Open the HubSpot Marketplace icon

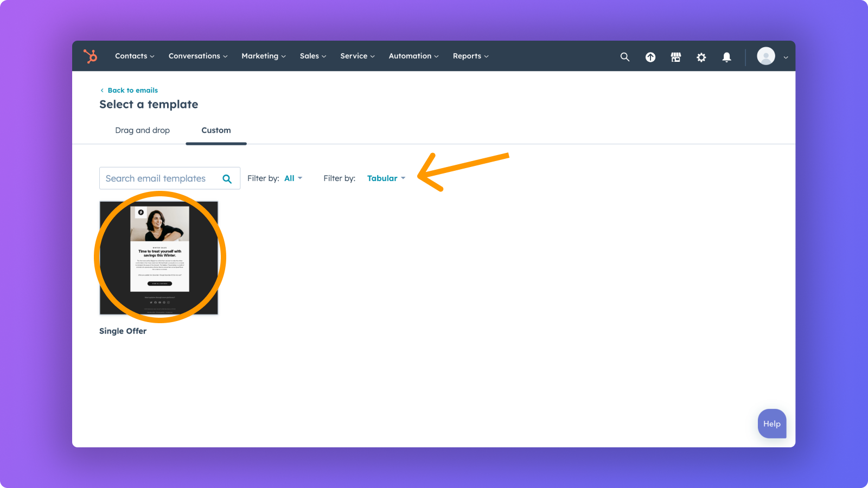[x=675, y=56]
